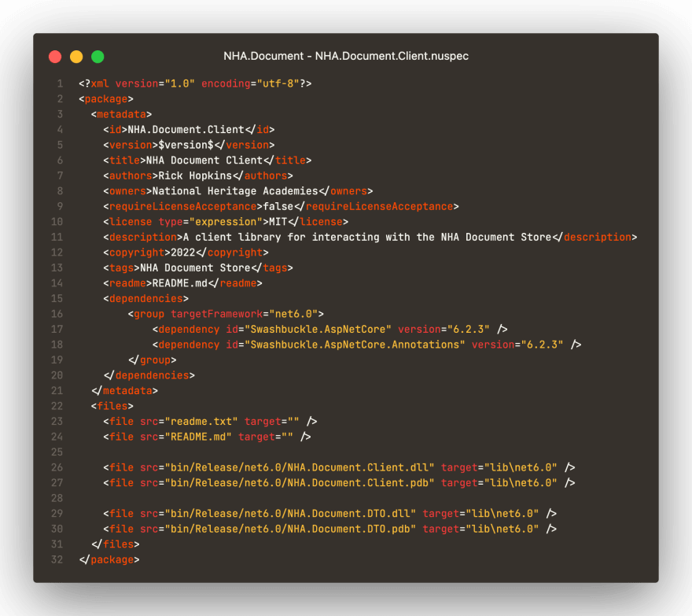Viewport: 692px width, 616px height.
Task: Click line number 11 in the gutter
Action: point(57,237)
